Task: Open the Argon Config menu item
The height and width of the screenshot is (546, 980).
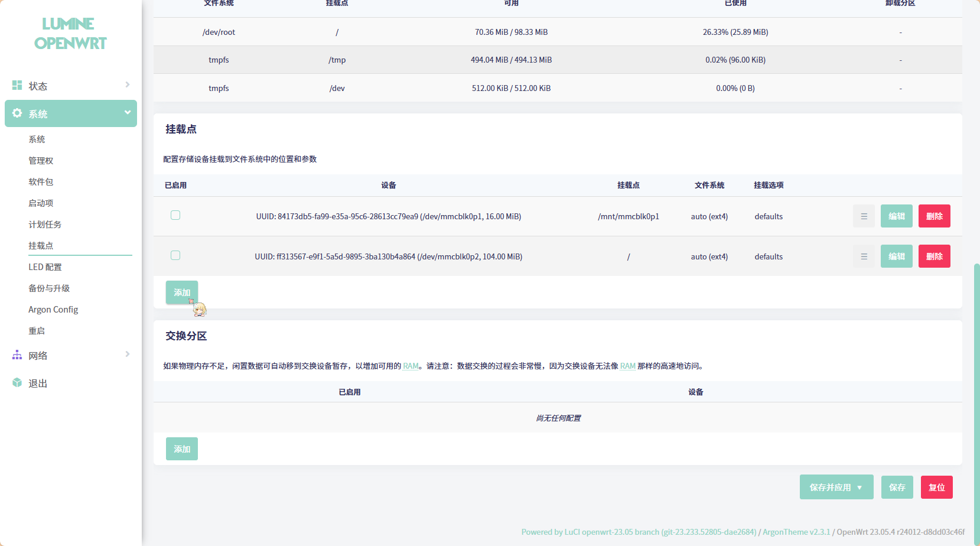Action: coord(53,310)
